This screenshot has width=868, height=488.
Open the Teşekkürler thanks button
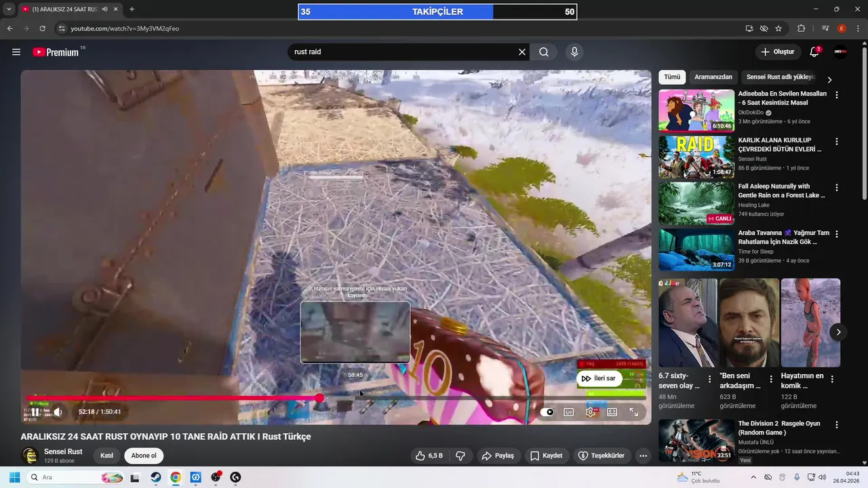pos(601,455)
